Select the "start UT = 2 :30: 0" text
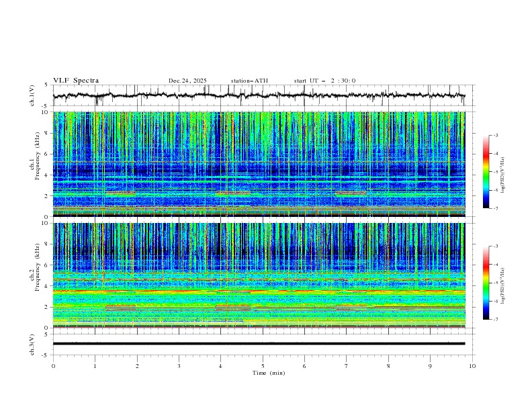 [324, 81]
